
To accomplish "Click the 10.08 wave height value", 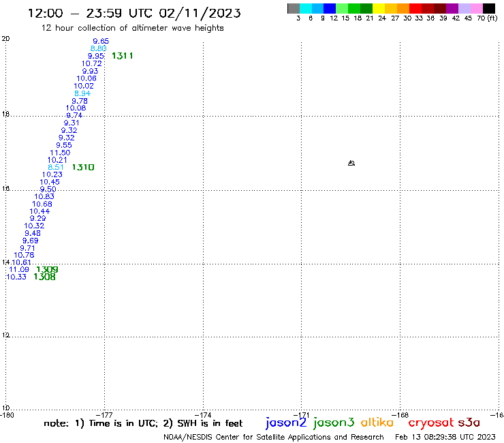I will (x=76, y=108).
